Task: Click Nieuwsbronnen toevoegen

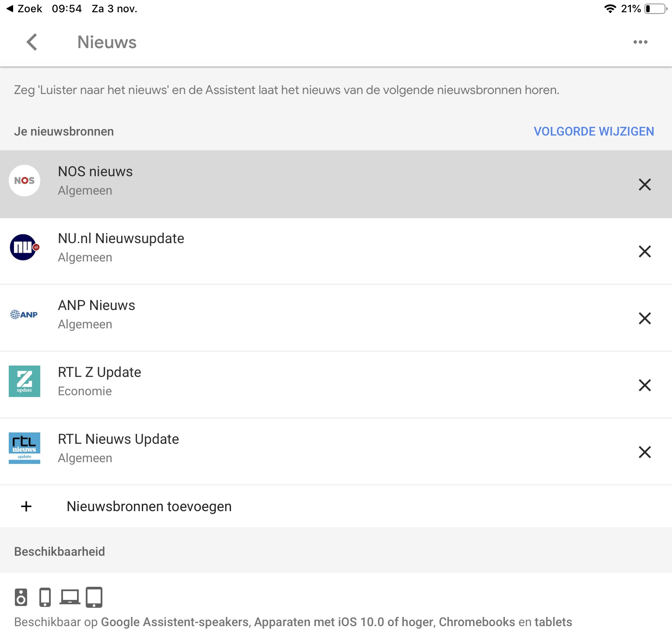Action: 149,506
